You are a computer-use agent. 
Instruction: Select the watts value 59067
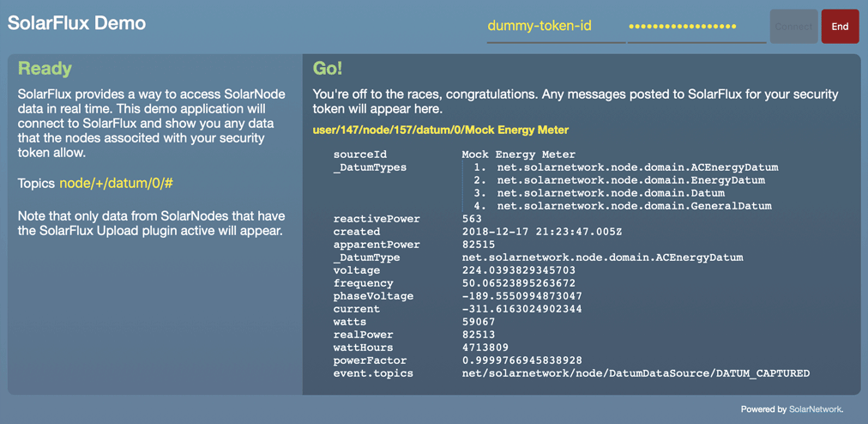(x=479, y=322)
